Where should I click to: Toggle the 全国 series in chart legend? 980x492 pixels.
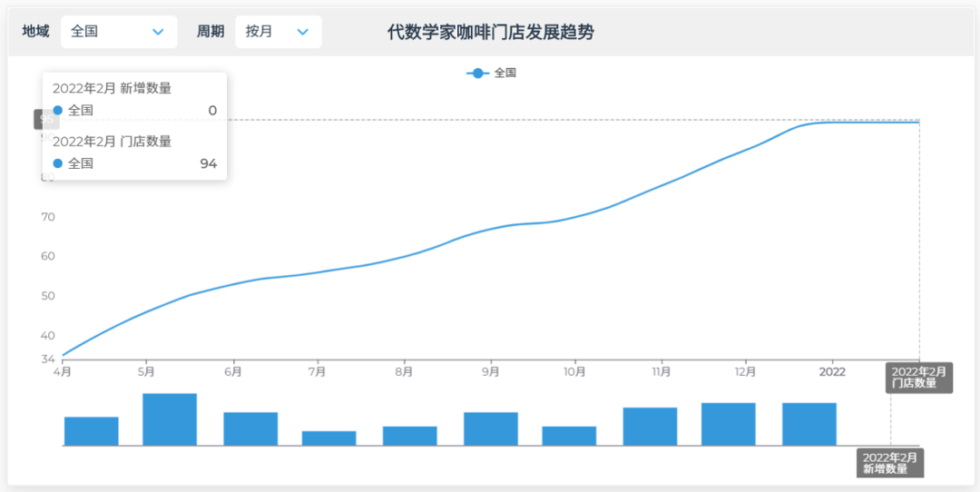tap(505, 73)
